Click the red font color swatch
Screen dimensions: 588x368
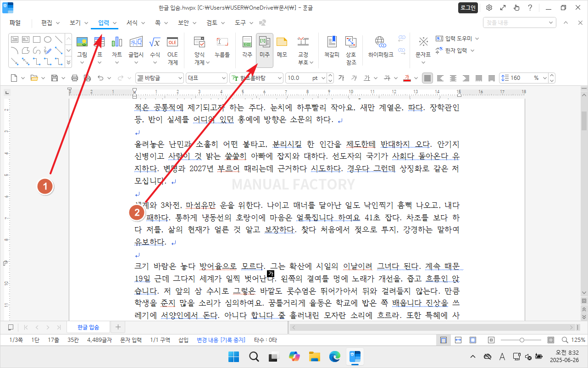(407, 78)
